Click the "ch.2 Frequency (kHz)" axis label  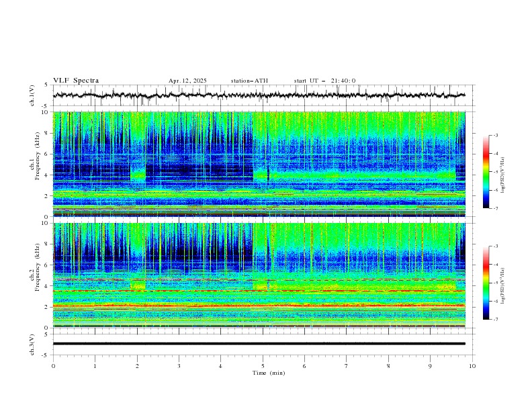coord(35,267)
